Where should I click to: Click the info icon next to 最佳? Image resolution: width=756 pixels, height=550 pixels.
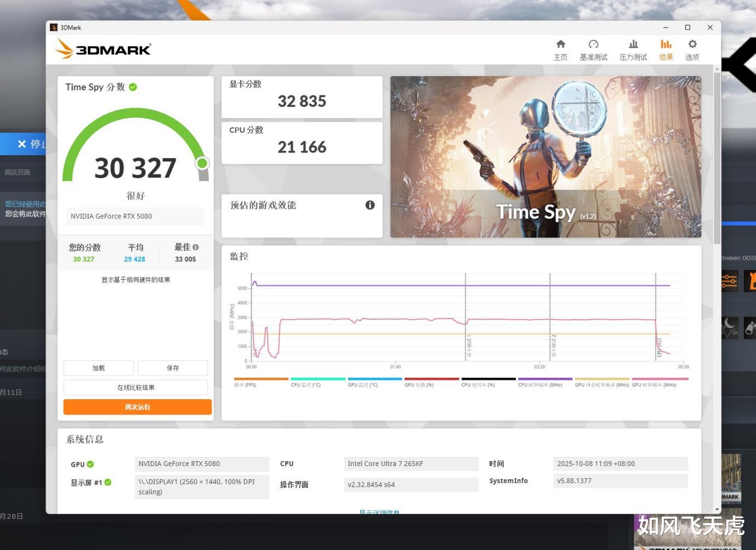(196, 247)
